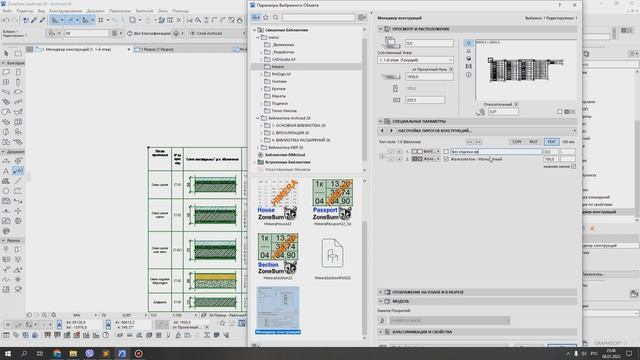The height and width of the screenshot is (360, 640).
Task: Click zoom magnifier icon in bottom status bar
Action: pos(53,315)
